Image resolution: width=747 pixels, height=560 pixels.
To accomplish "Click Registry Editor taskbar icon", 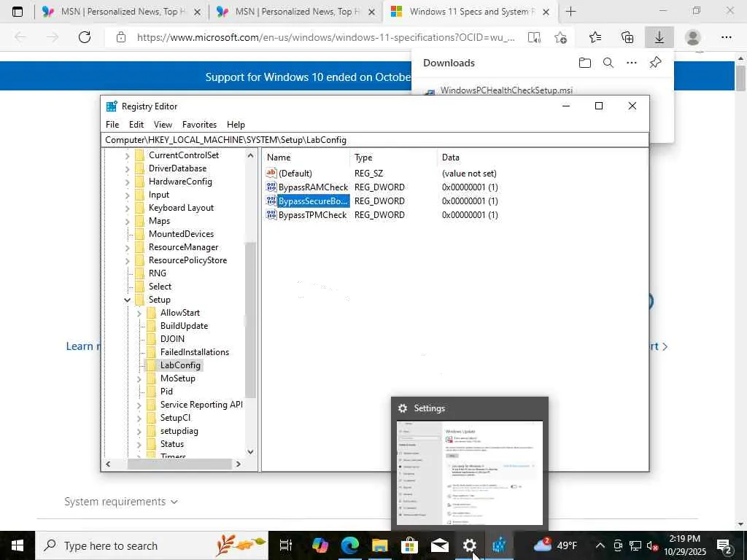I will point(499,545).
